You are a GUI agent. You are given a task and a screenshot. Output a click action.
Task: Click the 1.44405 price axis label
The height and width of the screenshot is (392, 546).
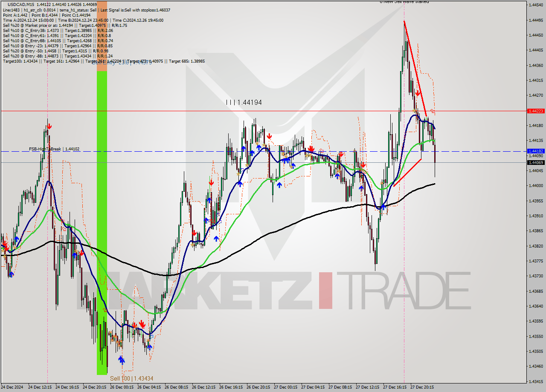tap(535, 50)
